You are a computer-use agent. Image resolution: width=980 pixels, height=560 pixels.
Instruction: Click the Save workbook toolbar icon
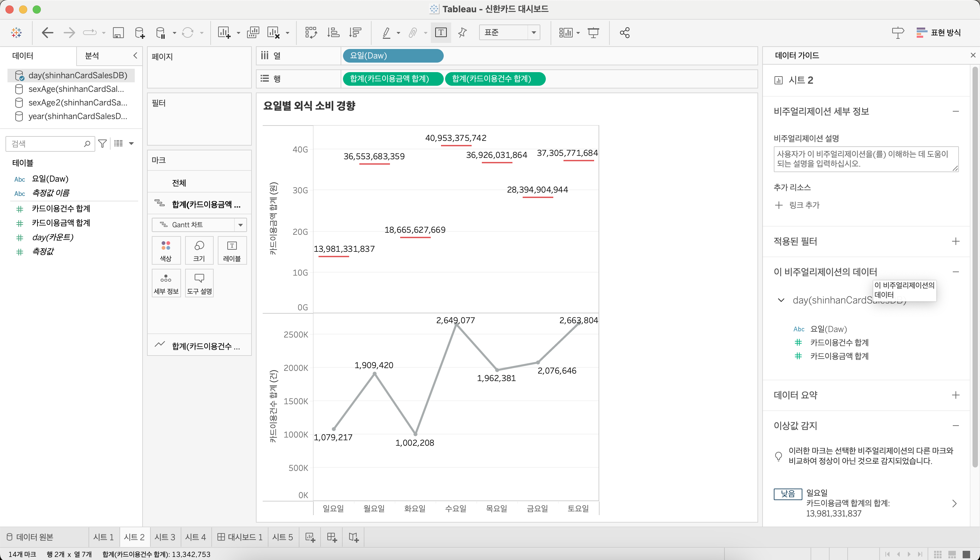point(118,33)
